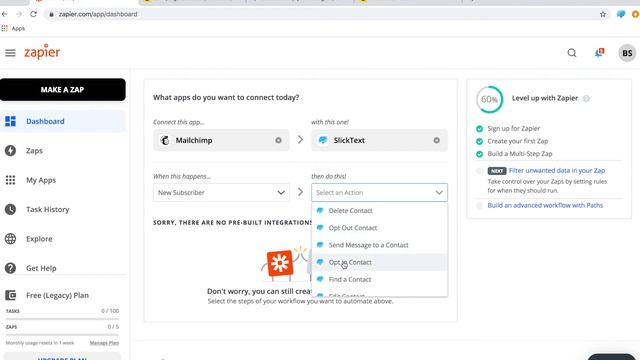
Task: Open the BS account avatar menu
Action: pyautogui.click(x=627, y=53)
